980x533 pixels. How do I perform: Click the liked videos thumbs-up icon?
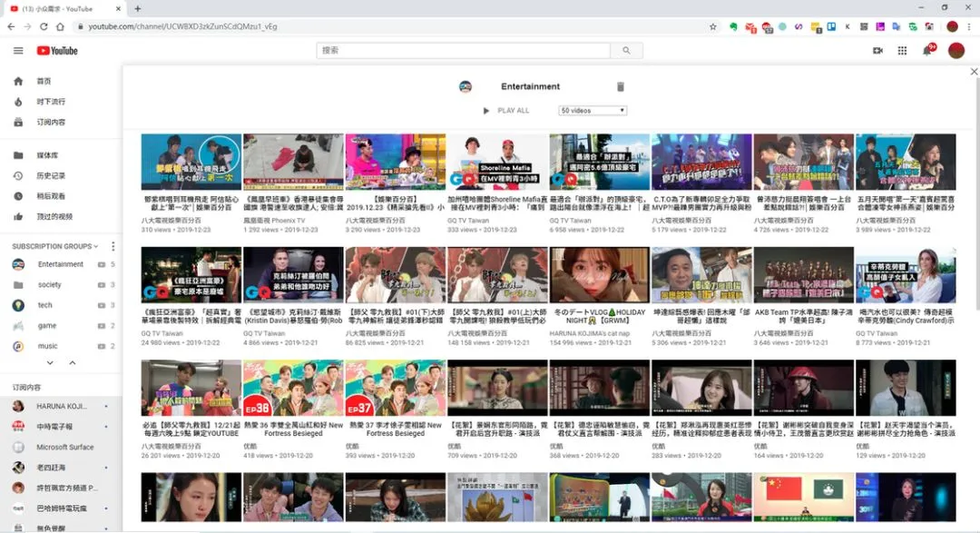point(18,216)
